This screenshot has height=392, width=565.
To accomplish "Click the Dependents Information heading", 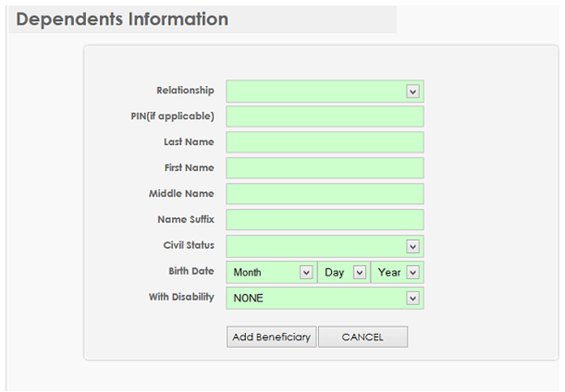I will pos(123,19).
